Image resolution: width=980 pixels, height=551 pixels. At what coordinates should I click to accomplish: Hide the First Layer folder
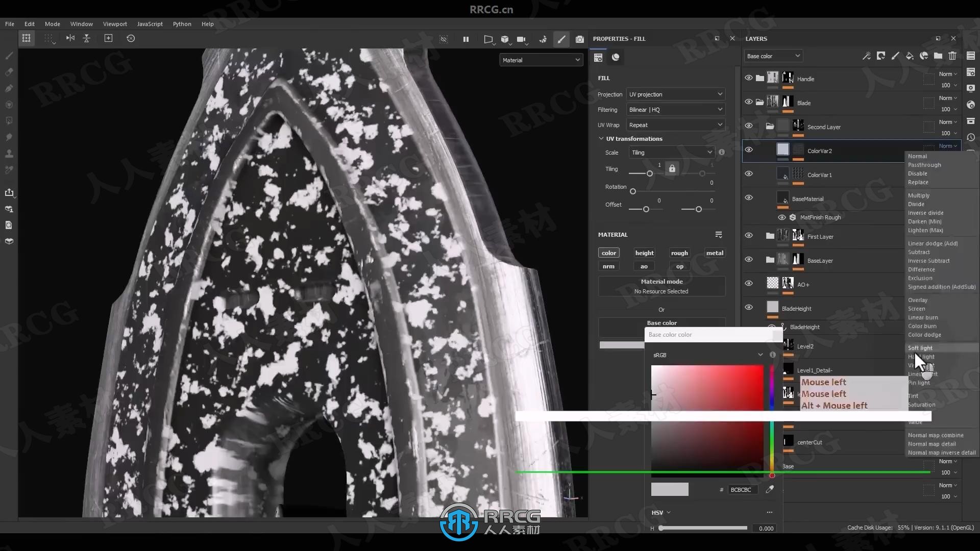tap(749, 236)
